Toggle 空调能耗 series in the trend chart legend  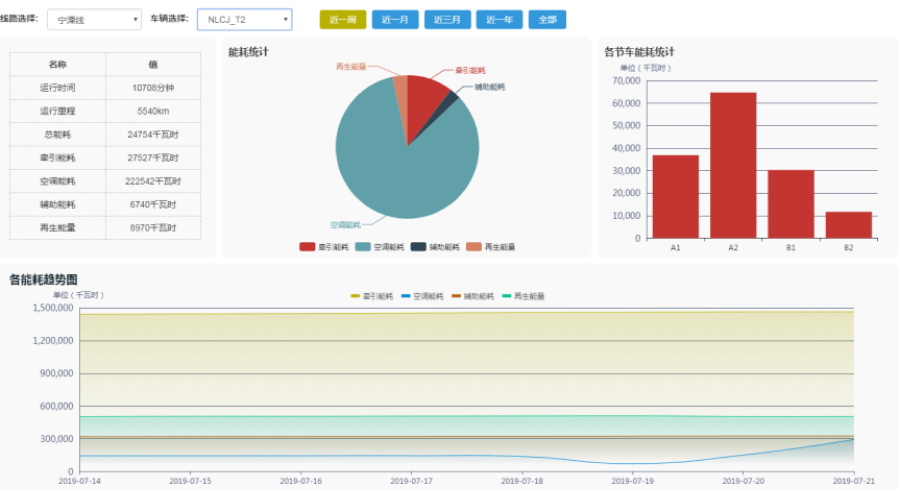click(x=422, y=296)
